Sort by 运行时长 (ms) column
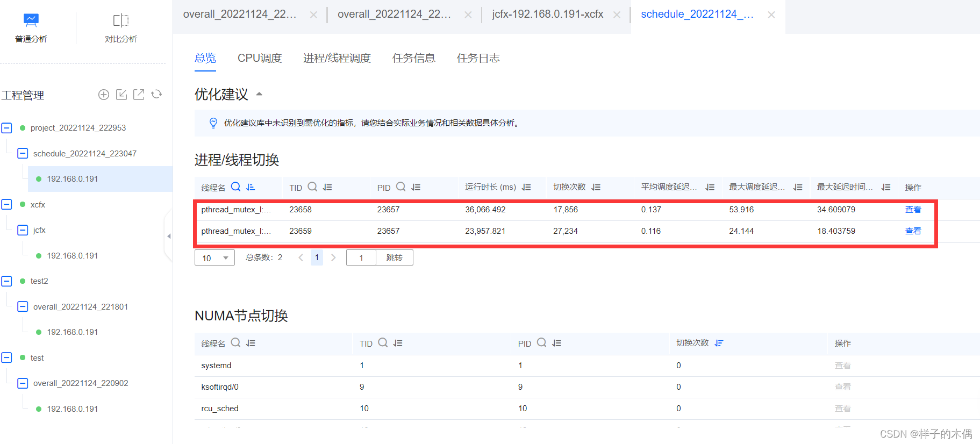This screenshot has width=980, height=444. pos(526,187)
